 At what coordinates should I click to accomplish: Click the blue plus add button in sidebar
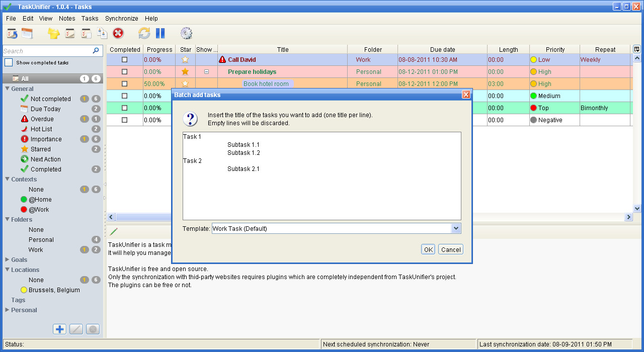tap(60, 329)
